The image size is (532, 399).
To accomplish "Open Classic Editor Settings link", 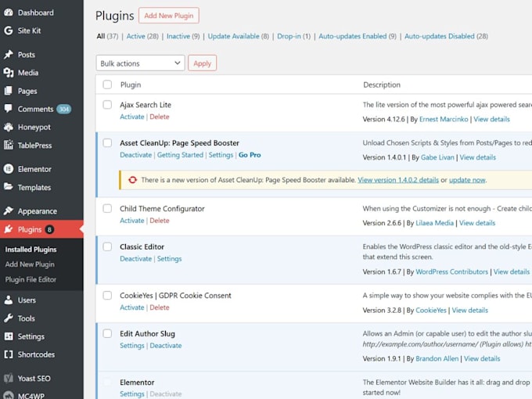I will (x=169, y=259).
